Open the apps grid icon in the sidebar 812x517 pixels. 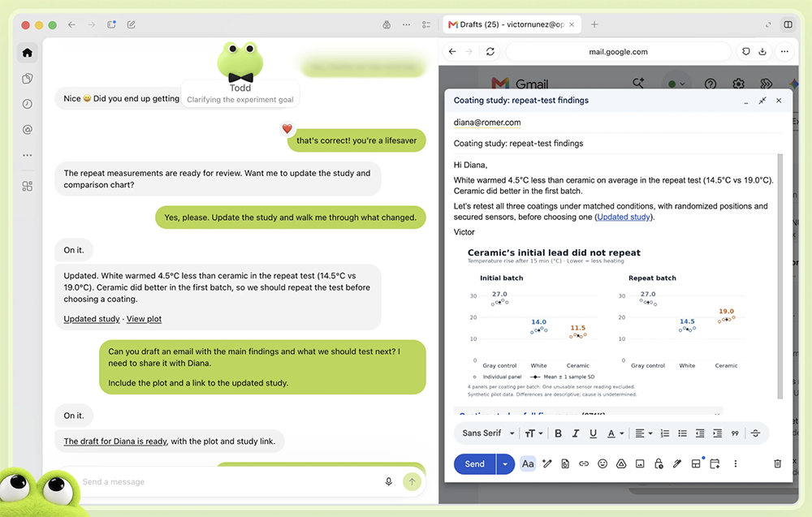tap(28, 187)
